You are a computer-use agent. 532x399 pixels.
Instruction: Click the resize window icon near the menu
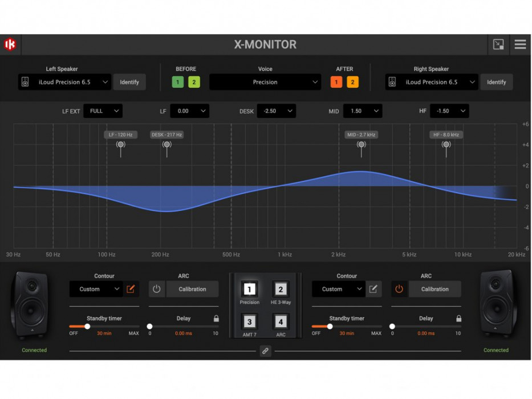(497, 44)
